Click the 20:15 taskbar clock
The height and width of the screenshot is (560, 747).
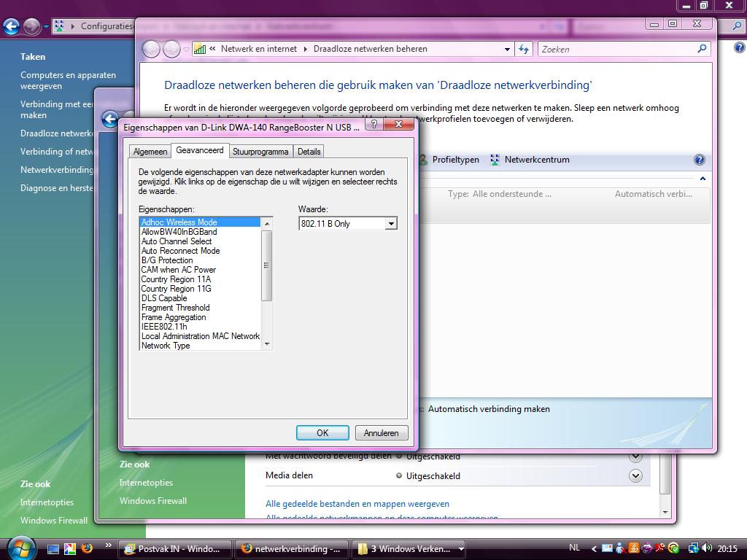727,549
